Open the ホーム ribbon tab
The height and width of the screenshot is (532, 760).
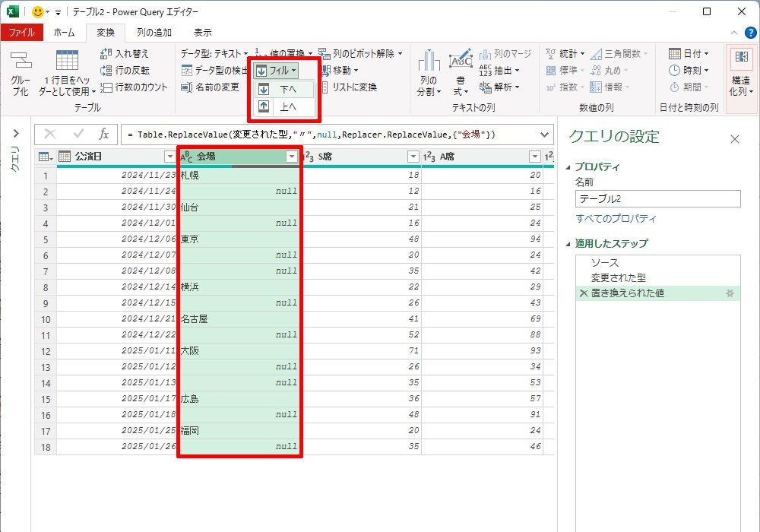coord(64,33)
